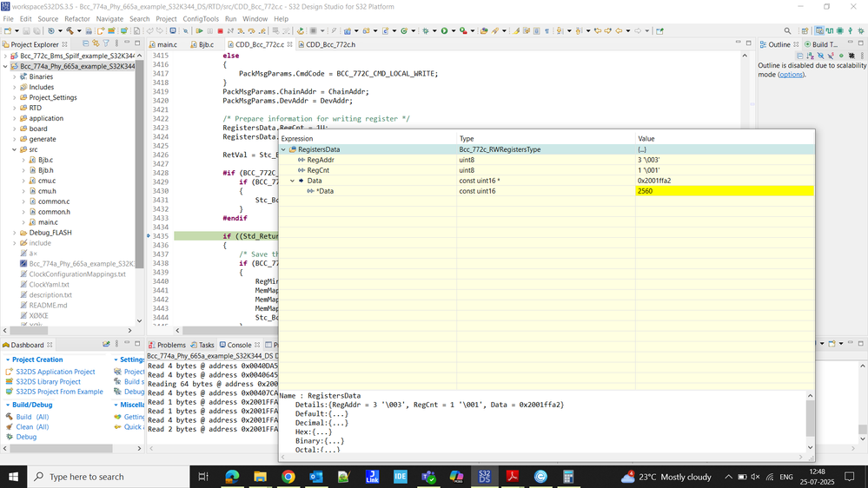Image resolution: width=868 pixels, height=488 pixels.
Task: Open Google Chrome from the taskbar
Action: click(288, 477)
